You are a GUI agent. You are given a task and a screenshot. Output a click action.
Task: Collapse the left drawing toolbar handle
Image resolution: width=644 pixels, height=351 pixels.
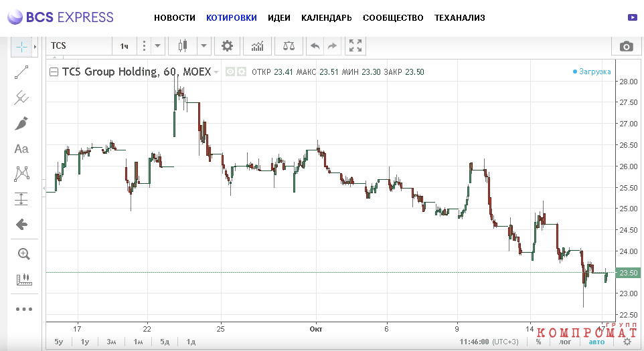click(44, 189)
